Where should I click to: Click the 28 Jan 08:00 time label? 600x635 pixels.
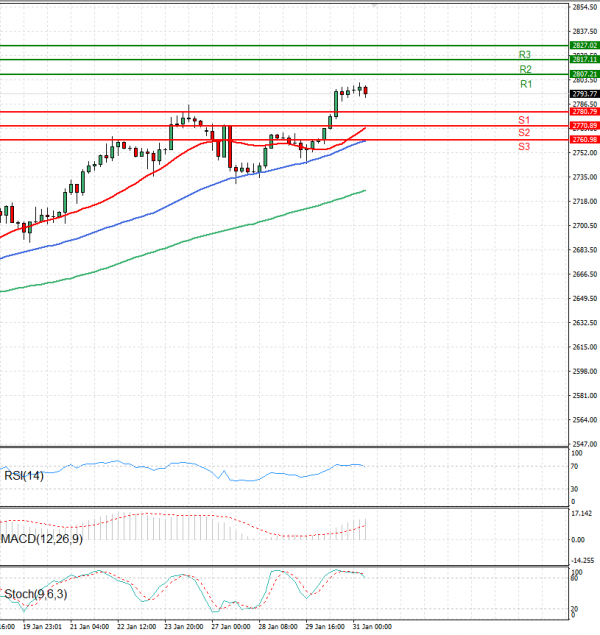(278, 627)
